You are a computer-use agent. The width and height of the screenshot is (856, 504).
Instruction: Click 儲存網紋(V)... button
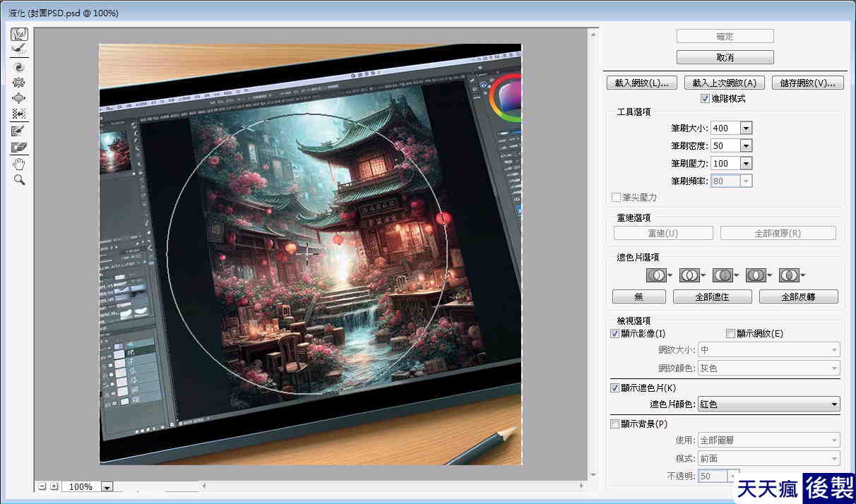pos(807,83)
